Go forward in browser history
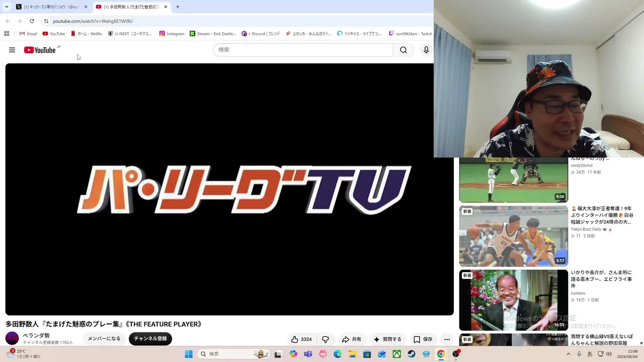This screenshot has width=644, height=362. click(20, 21)
